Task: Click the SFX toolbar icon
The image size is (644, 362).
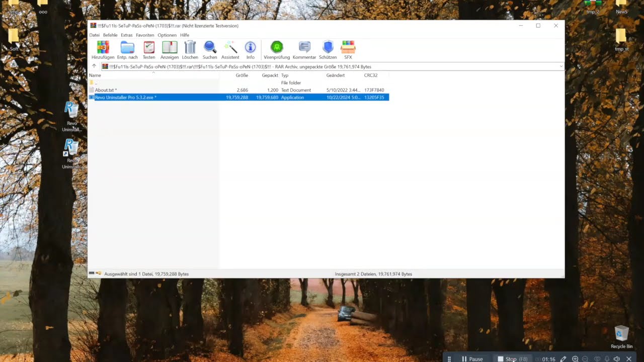Action: [x=348, y=47]
